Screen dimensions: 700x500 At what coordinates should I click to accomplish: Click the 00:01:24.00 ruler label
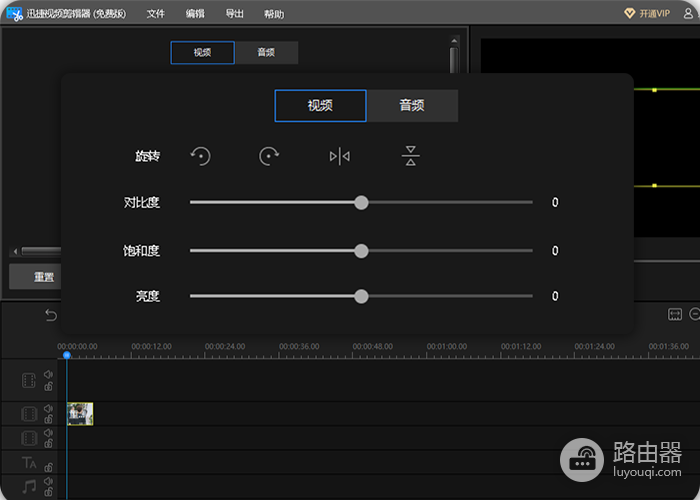coord(595,346)
